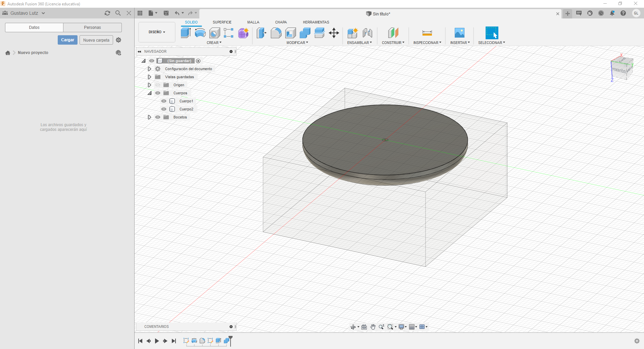
Task: Click the ViewCube in the corner
Action: click(x=622, y=68)
